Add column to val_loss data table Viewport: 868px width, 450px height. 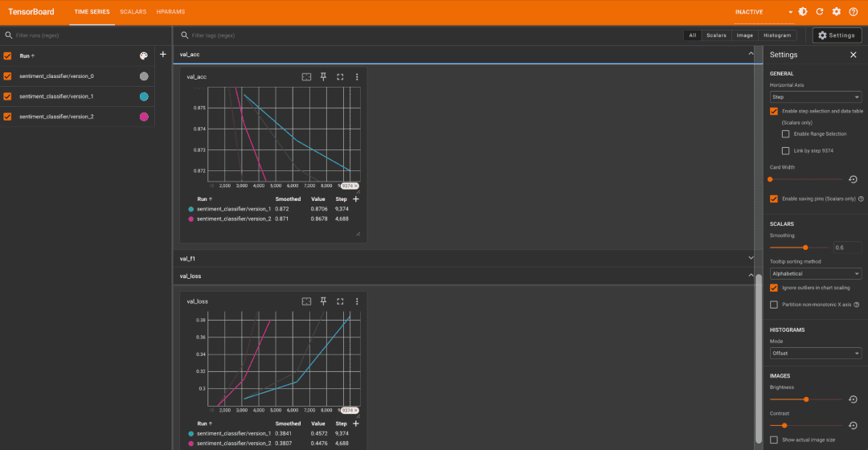[x=356, y=423]
